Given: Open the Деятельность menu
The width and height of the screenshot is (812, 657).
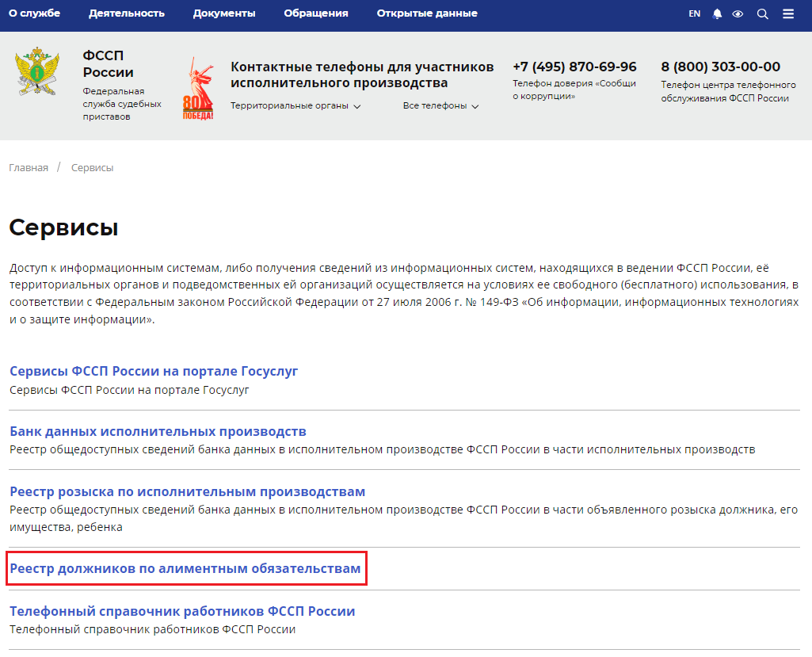Looking at the screenshot, I should pyautogui.click(x=127, y=13).
